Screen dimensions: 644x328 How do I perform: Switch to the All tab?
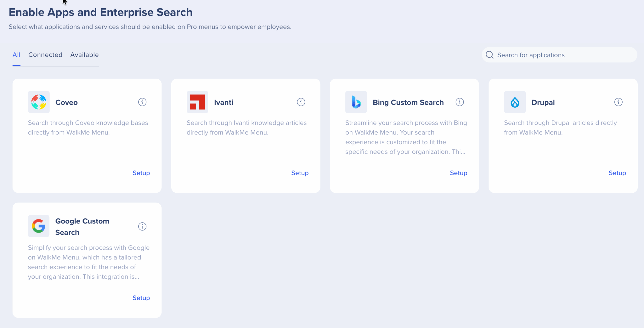pos(16,55)
